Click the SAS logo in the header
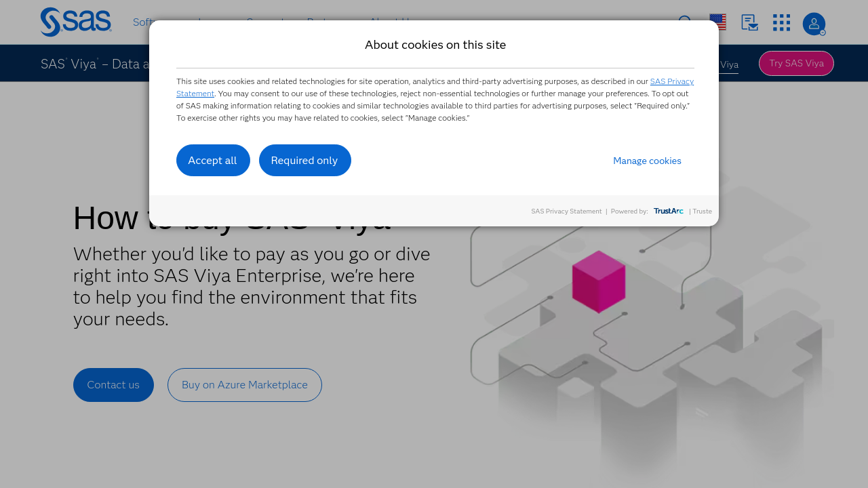The width and height of the screenshot is (868, 488). click(76, 22)
